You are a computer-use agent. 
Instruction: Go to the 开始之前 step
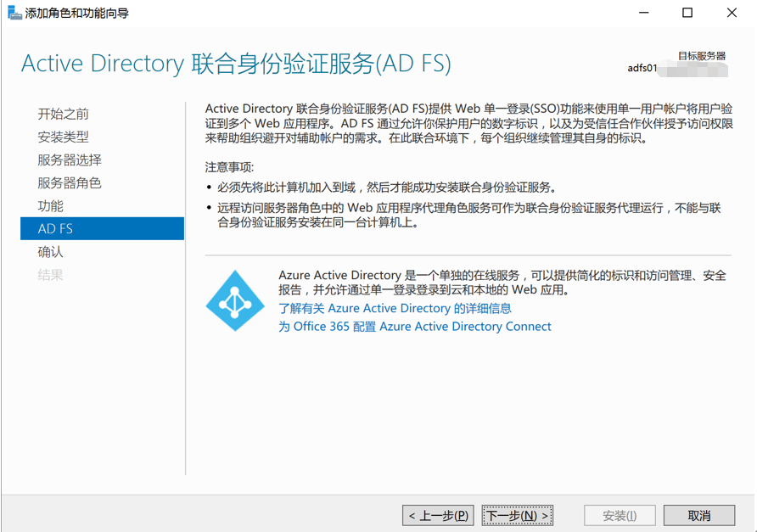(64, 114)
